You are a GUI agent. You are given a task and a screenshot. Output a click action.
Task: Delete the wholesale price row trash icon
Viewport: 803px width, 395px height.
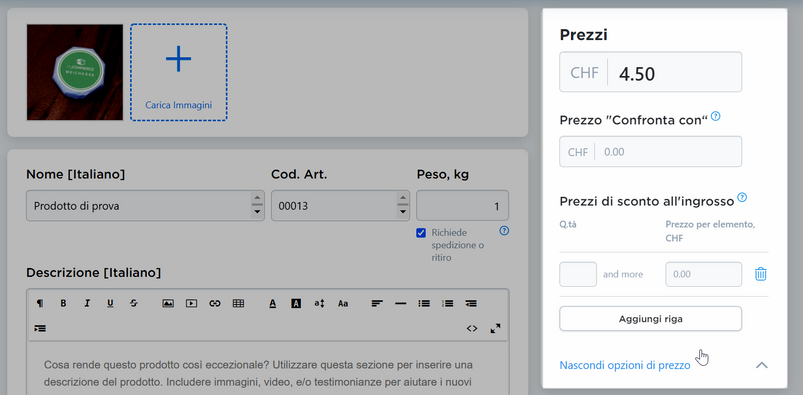point(761,274)
